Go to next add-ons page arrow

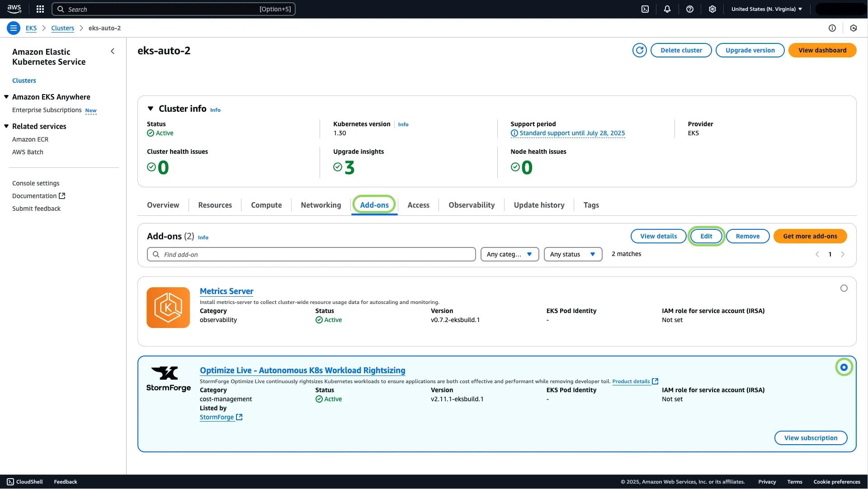pos(843,254)
